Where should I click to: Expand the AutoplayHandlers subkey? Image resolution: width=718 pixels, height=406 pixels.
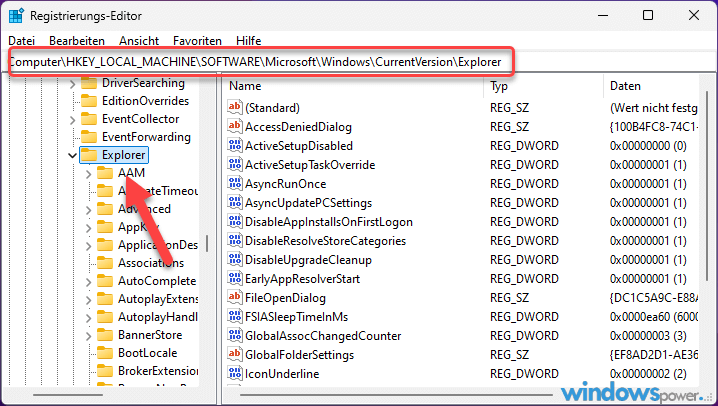tap(88, 318)
